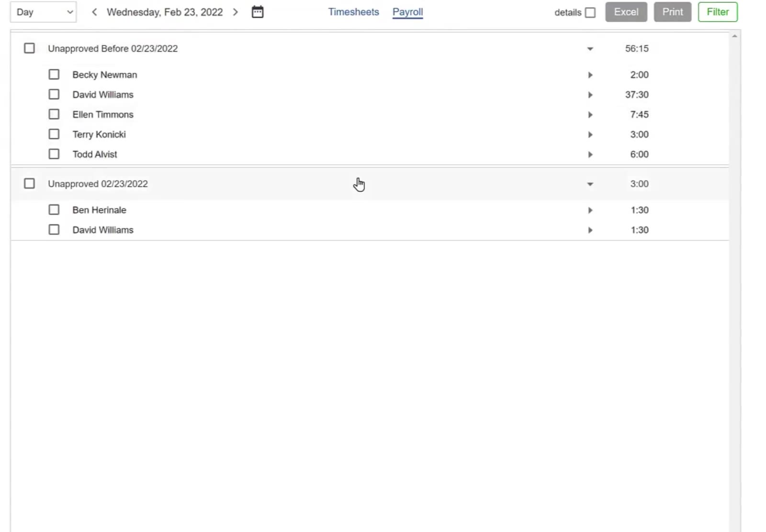Switch to the Timesheets tab

click(353, 12)
